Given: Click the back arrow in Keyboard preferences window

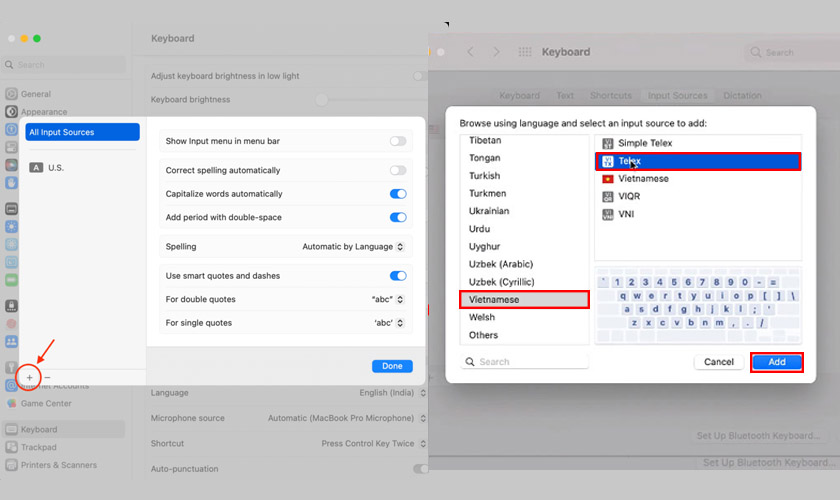Looking at the screenshot, I should coord(470,52).
